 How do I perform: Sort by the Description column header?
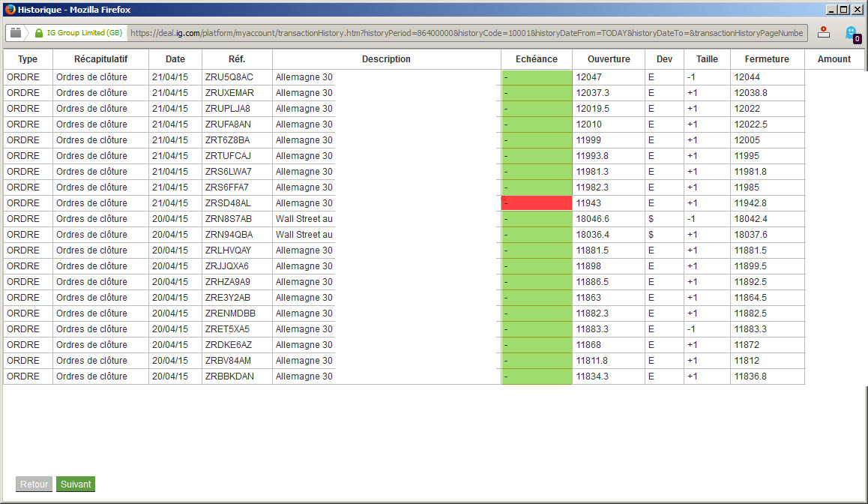386,59
